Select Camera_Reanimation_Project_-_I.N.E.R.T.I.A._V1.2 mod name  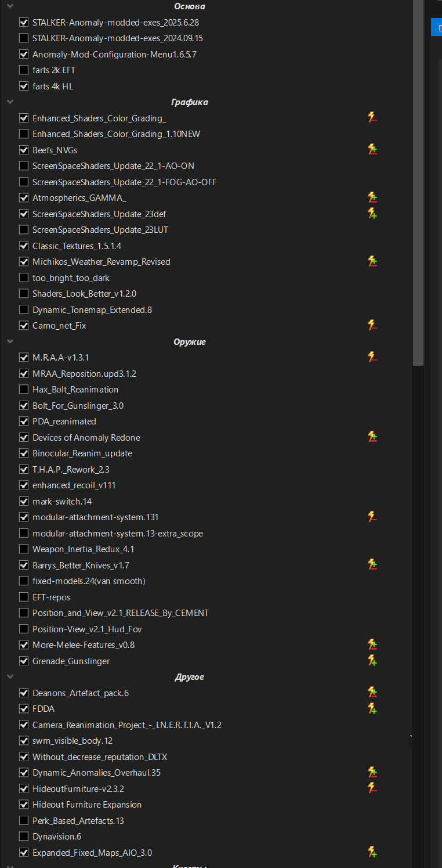(127, 725)
